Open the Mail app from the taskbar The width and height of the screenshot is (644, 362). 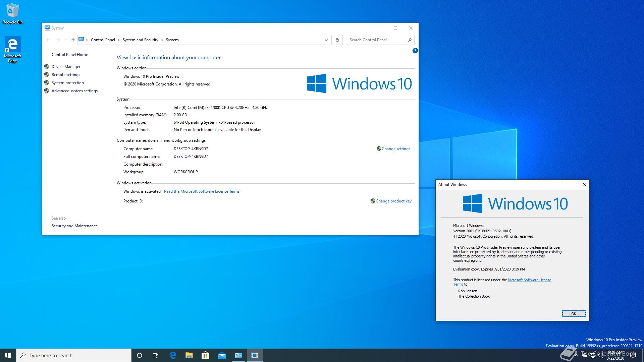(x=222, y=355)
